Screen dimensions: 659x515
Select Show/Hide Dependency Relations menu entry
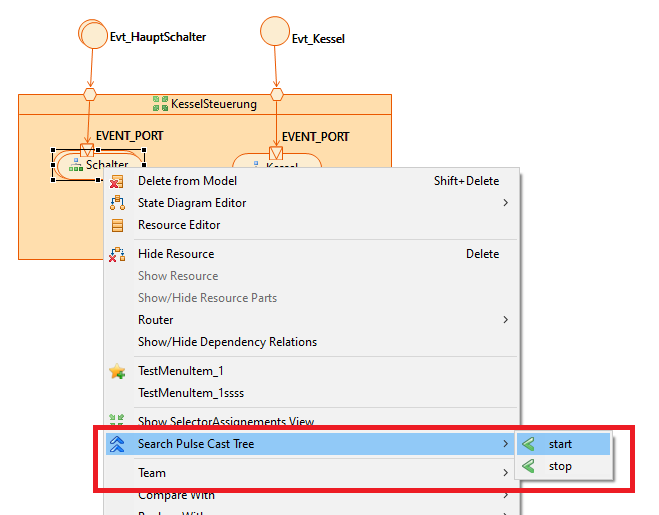point(227,342)
